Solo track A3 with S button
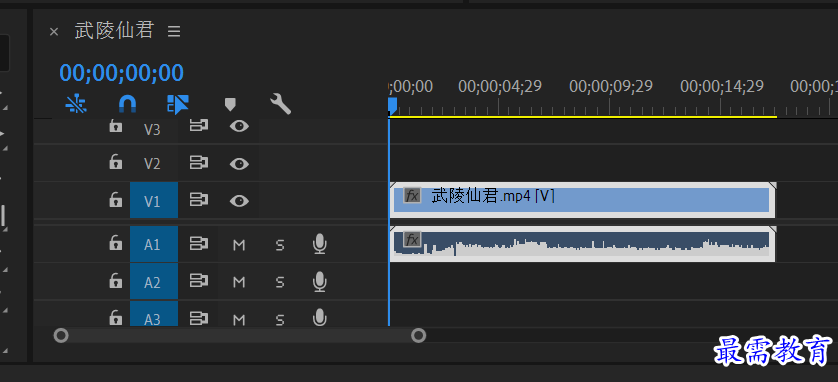The width and height of the screenshot is (838, 382). pos(280,319)
